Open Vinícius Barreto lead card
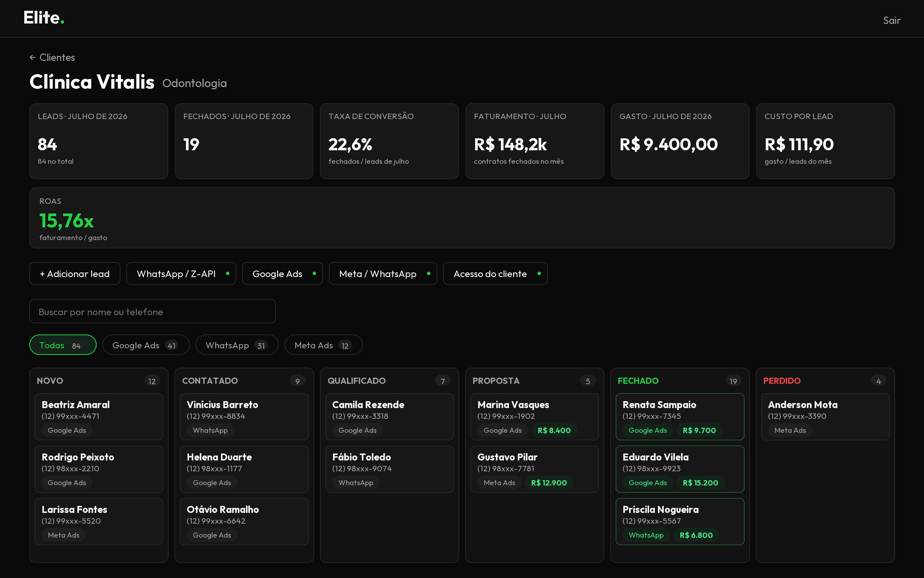 click(x=244, y=417)
